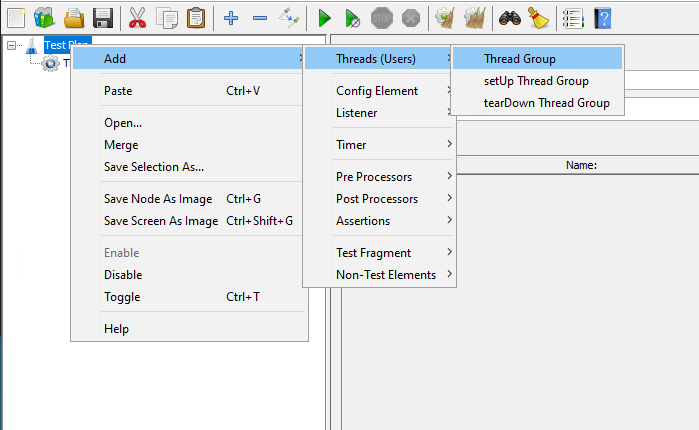Click the Expand All plus icon
The image size is (699, 430).
231,17
